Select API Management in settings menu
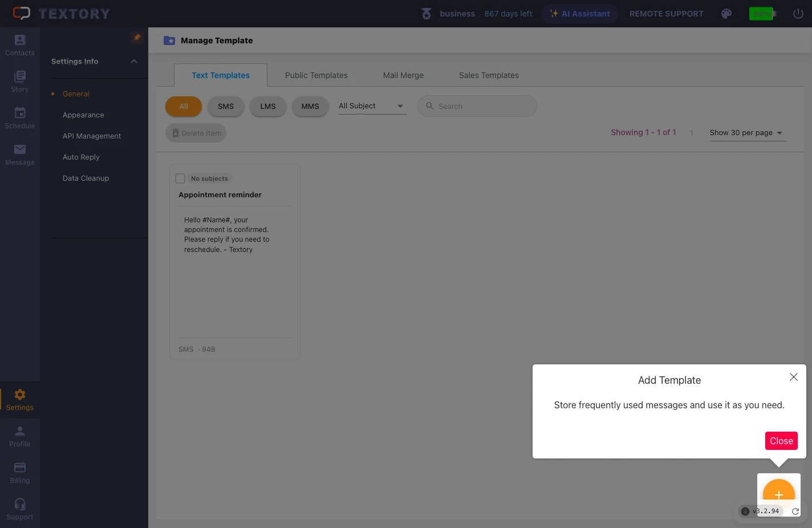The image size is (812, 528). pyautogui.click(x=92, y=136)
